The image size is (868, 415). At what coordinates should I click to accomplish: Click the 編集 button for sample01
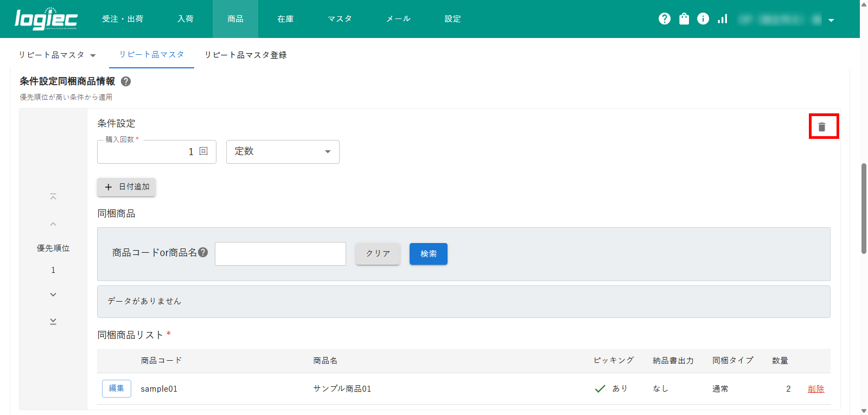tap(117, 388)
